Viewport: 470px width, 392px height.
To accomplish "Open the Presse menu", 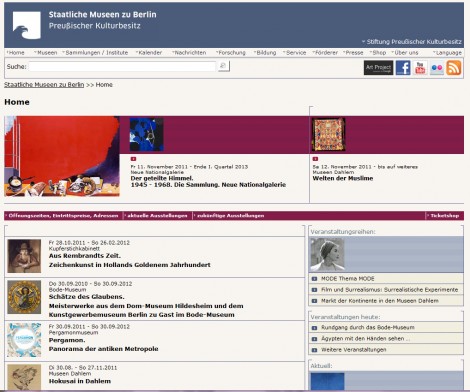I will tap(354, 53).
